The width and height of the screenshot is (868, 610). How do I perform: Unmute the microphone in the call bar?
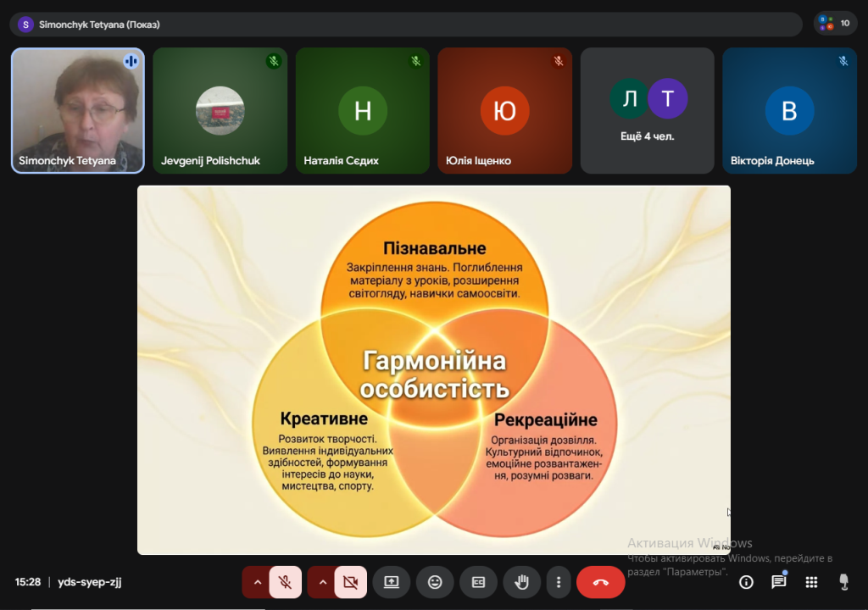286,582
